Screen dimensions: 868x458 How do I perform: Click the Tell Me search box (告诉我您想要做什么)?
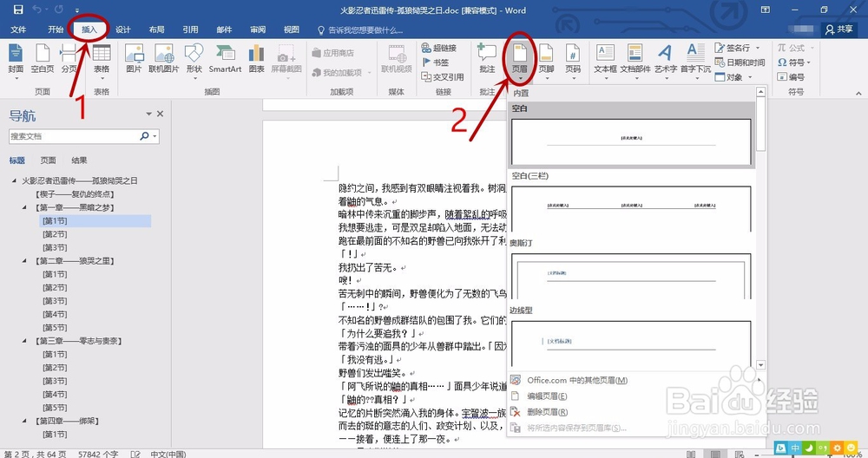pos(360,29)
